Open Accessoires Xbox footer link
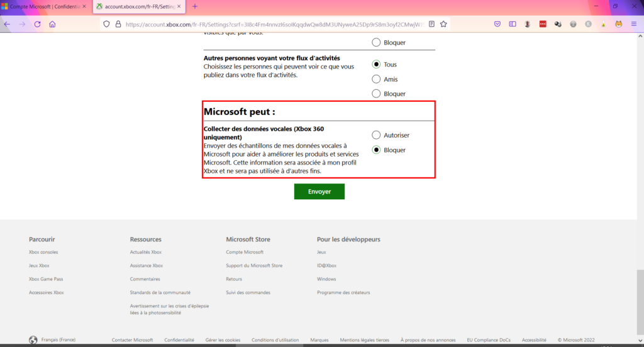Image resolution: width=644 pixels, height=347 pixels. (x=47, y=293)
